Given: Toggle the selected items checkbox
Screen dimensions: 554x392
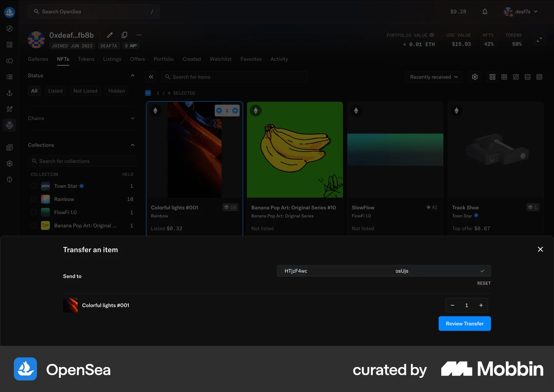Looking at the screenshot, I should (x=148, y=93).
